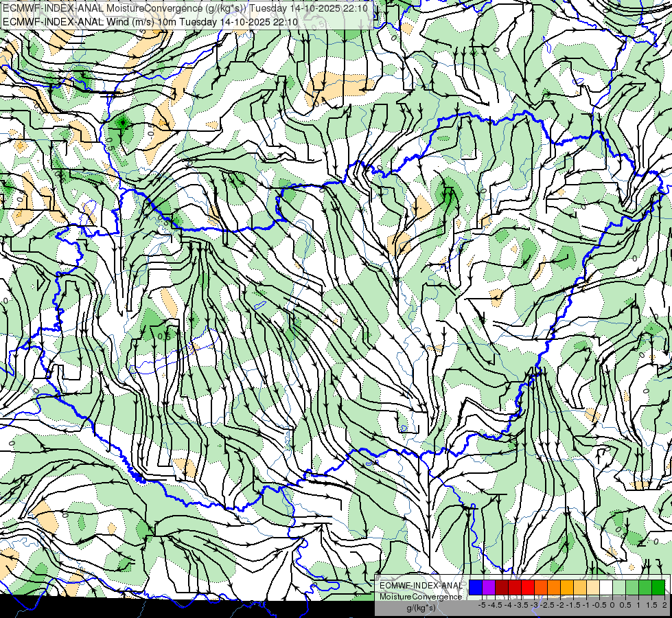
Task: Click the MoistureConvergence title line at top
Action: [x=185, y=8]
